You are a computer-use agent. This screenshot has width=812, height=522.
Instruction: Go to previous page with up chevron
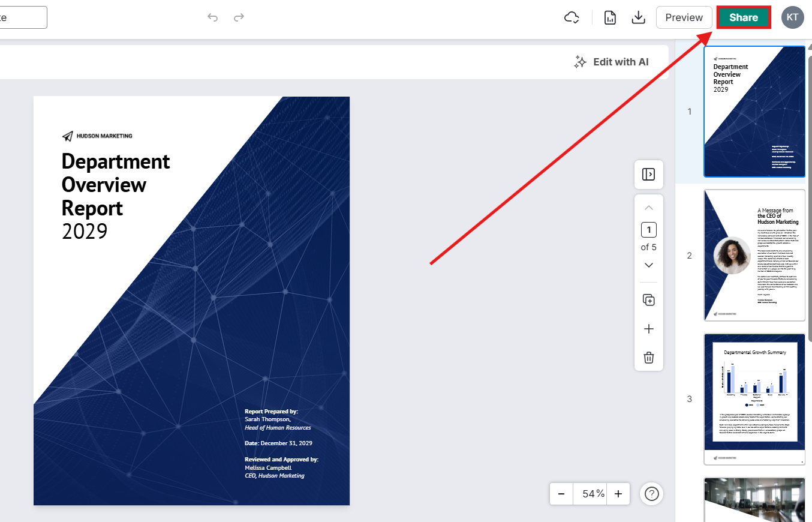click(x=648, y=208)
